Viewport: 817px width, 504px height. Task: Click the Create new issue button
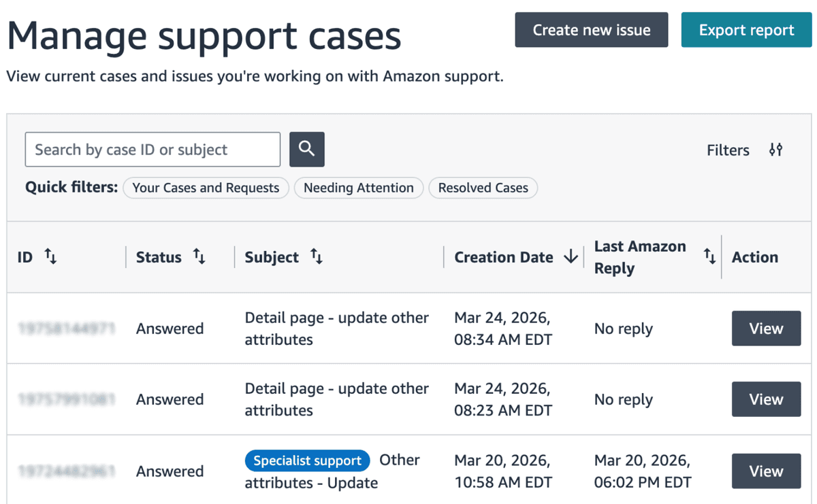point(592,30)
